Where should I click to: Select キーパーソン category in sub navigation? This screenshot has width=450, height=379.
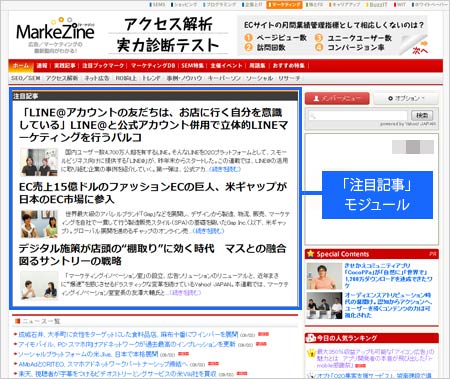click(x=224, y=78)
